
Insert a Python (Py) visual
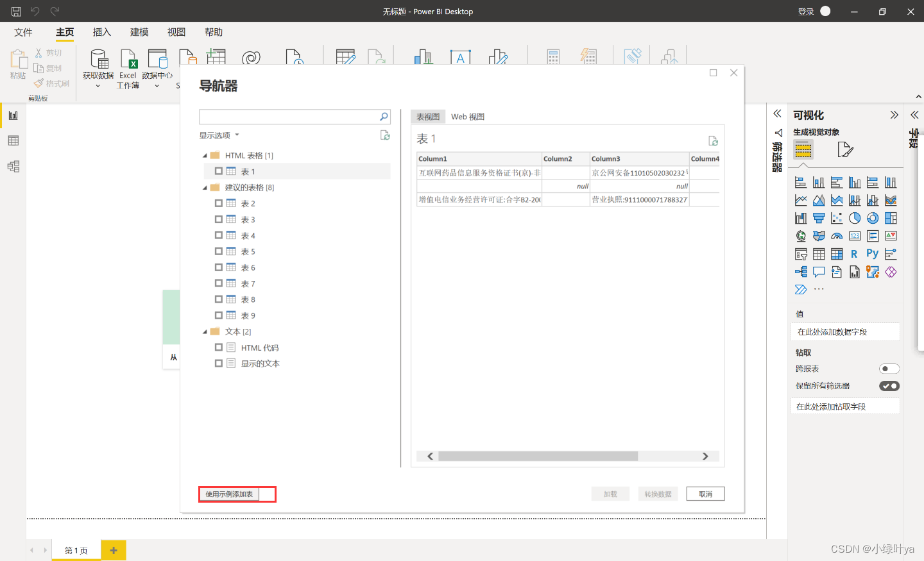point(873,254)
